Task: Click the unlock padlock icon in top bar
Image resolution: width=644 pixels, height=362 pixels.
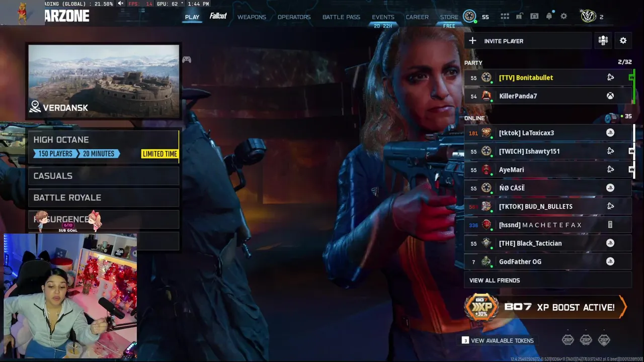Action: [x=519, y=17]
